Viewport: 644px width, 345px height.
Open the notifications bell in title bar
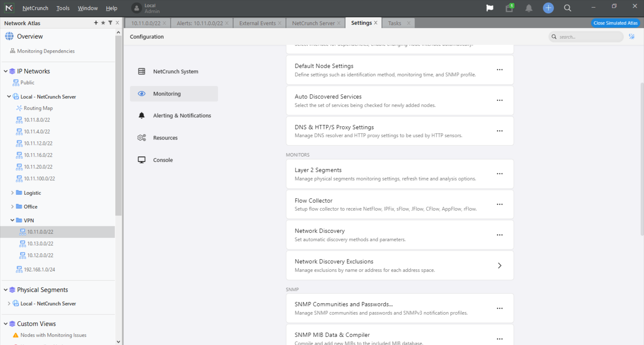coord(529,8)
